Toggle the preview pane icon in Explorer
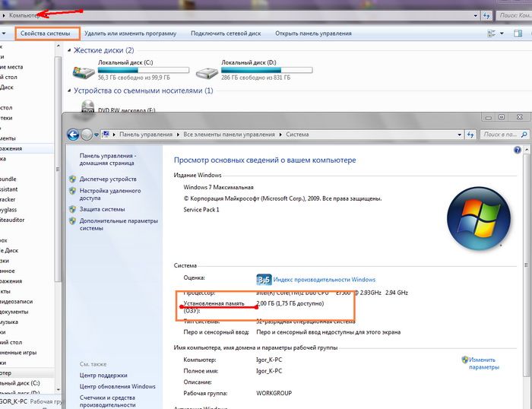This screenshot has width=532, height=409. pos(518,33)
